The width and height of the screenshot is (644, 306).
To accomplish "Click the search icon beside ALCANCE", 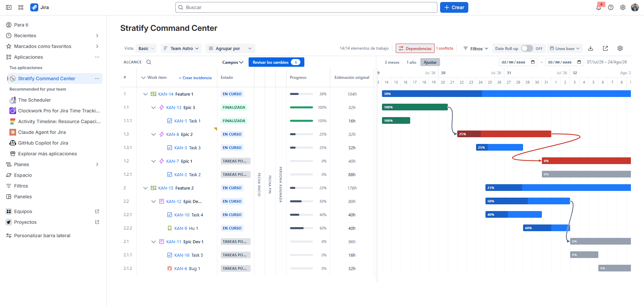I will coord(149,62).
